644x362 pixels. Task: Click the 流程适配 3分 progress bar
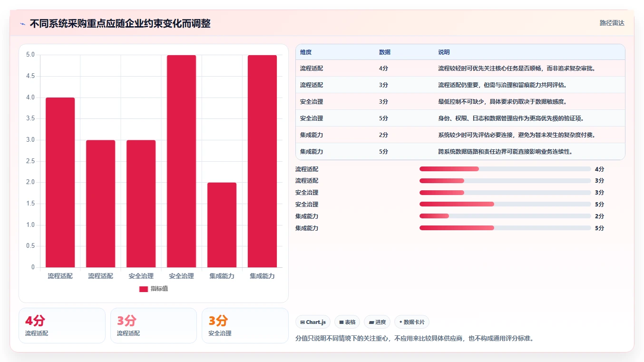point(505,181)
